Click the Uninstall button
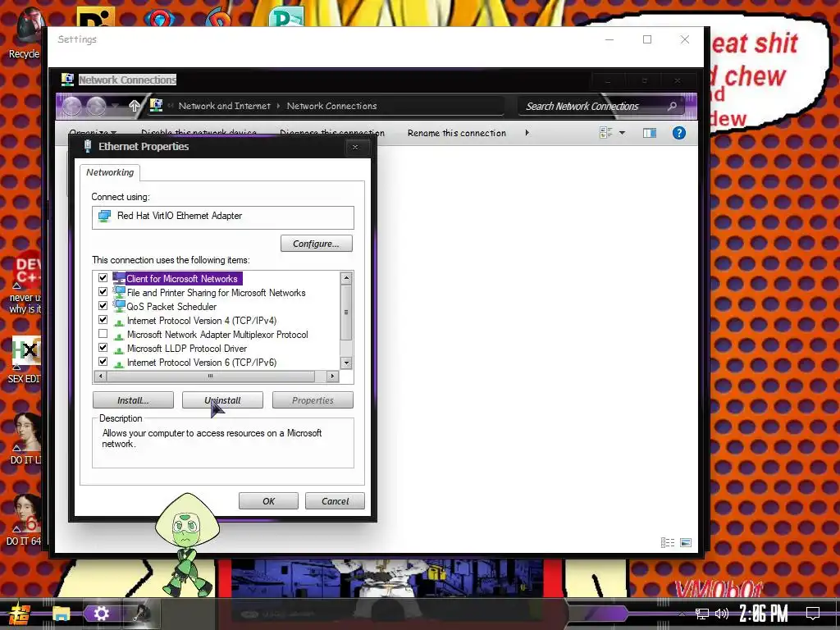This screenshot has height=630, width=840. pos(222,400)
